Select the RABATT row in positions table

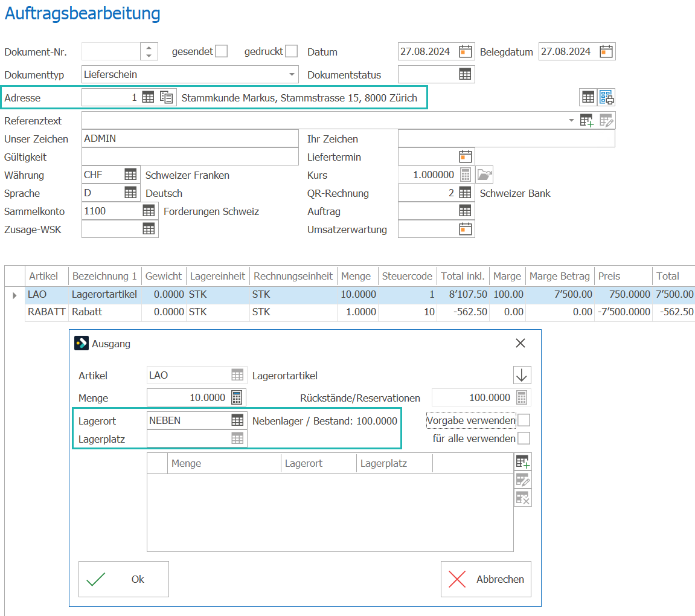click(x=360, y=312)
